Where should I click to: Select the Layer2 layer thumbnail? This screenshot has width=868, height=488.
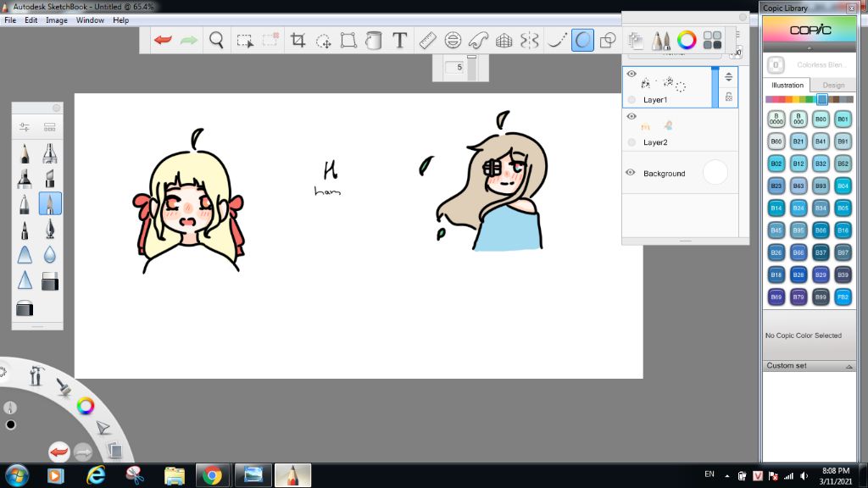point(657,126)
